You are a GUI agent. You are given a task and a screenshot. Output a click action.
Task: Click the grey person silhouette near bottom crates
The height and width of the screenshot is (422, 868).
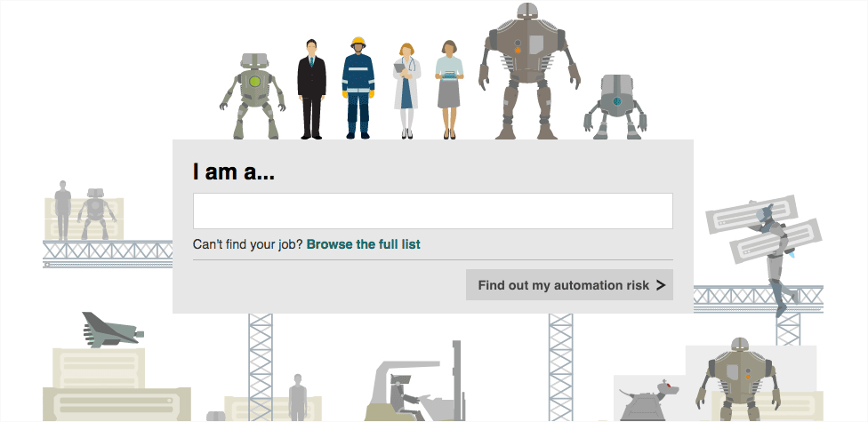[298, 398]
